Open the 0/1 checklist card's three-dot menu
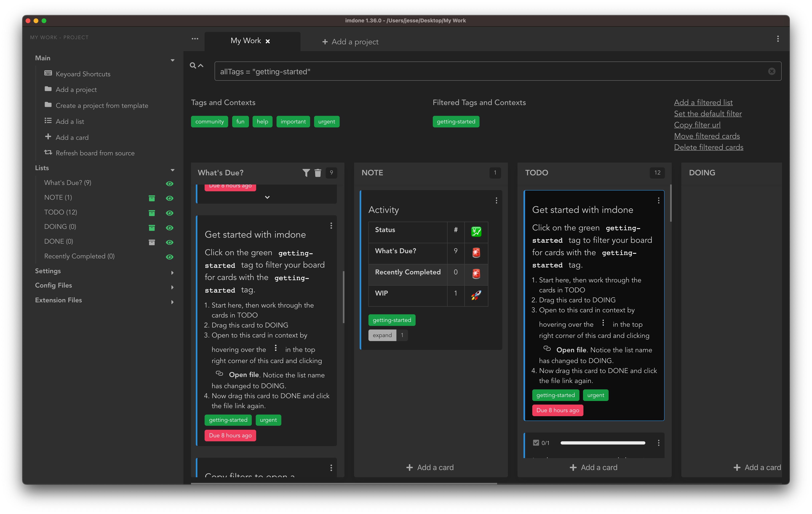812x514 pixels. (x=658, y=443)
